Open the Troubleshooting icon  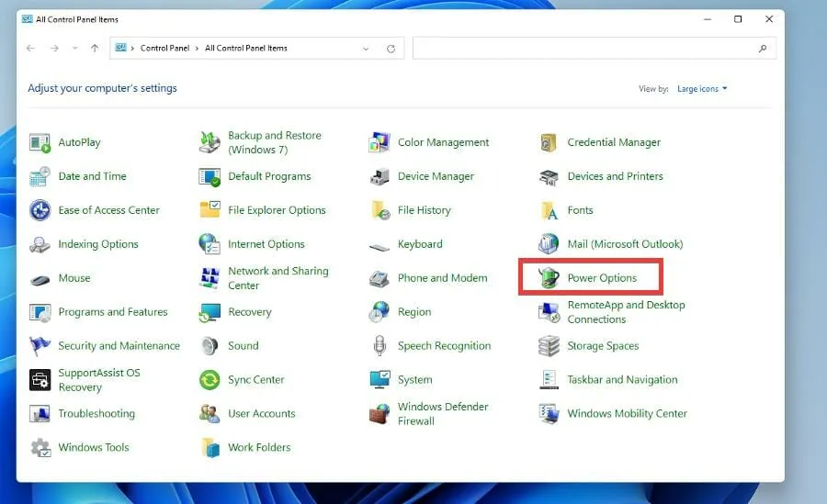pyautogui.click(x=40, y=414)
